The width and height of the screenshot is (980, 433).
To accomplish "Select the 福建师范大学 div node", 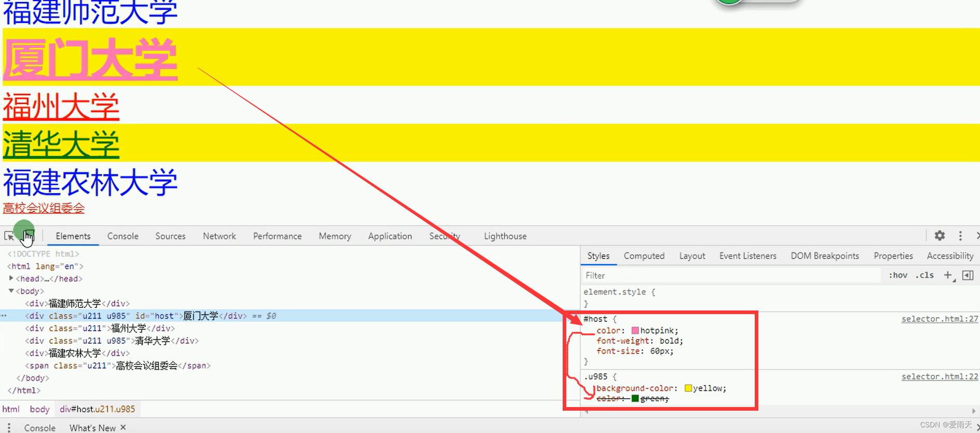I will pos(77,303).
